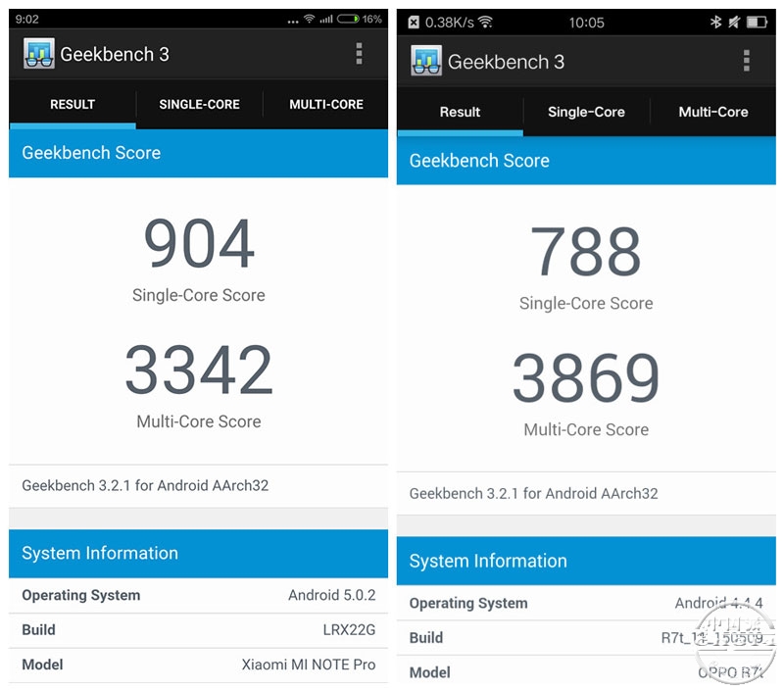Tap the Geekbench 3 app icon on the OPPO screen
The height and width of the screenshot is (691, 784).
click(x=426, y=61)
